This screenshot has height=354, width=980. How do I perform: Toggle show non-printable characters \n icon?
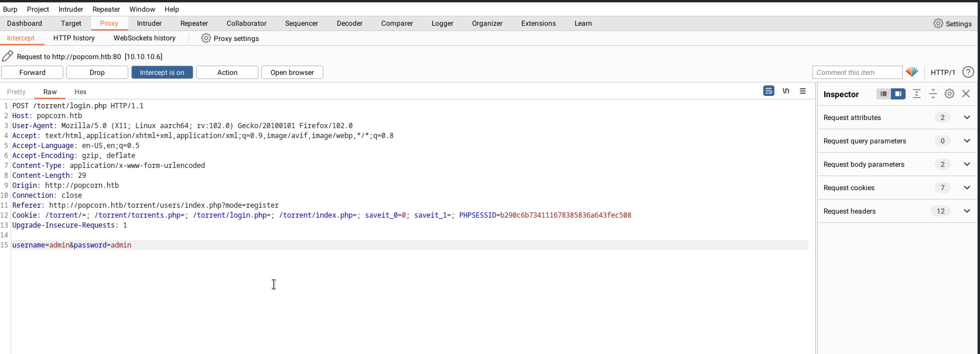(786, 91)
